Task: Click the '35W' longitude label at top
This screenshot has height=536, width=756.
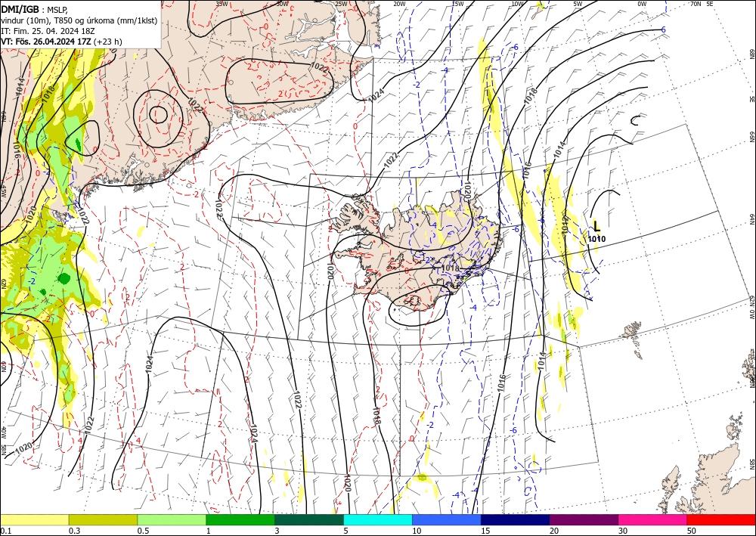Action: click(222, 4)
